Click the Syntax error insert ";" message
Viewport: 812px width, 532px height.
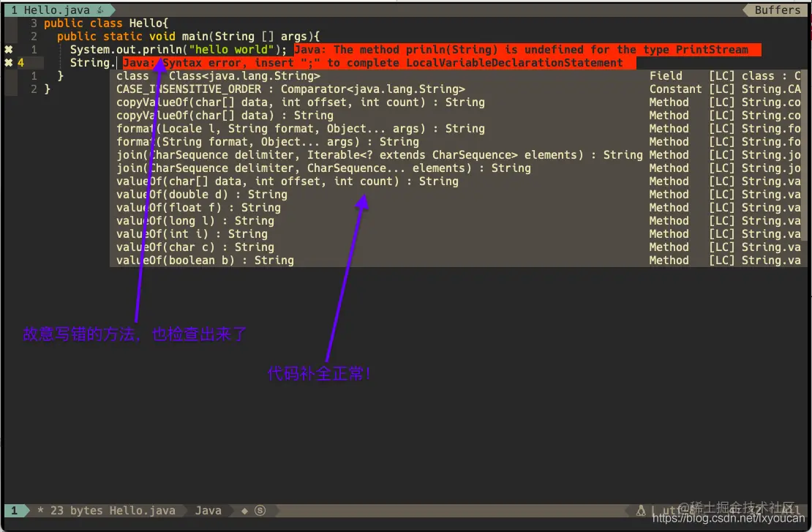tap(379, 63)
